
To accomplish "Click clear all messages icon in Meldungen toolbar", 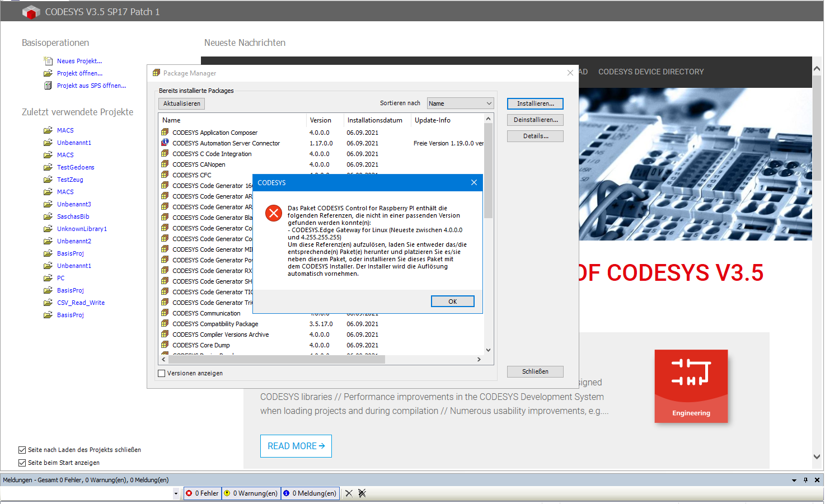I will pos(362,493).
